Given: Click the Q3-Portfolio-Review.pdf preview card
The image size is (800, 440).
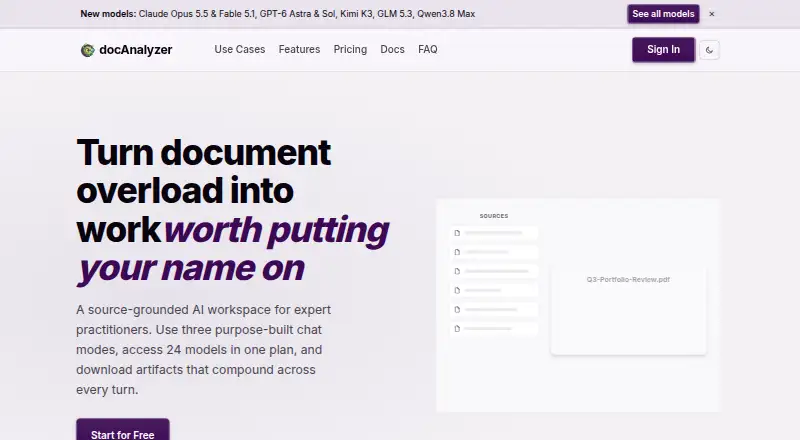Looking at the screenshot, I should tap(628, 310).
